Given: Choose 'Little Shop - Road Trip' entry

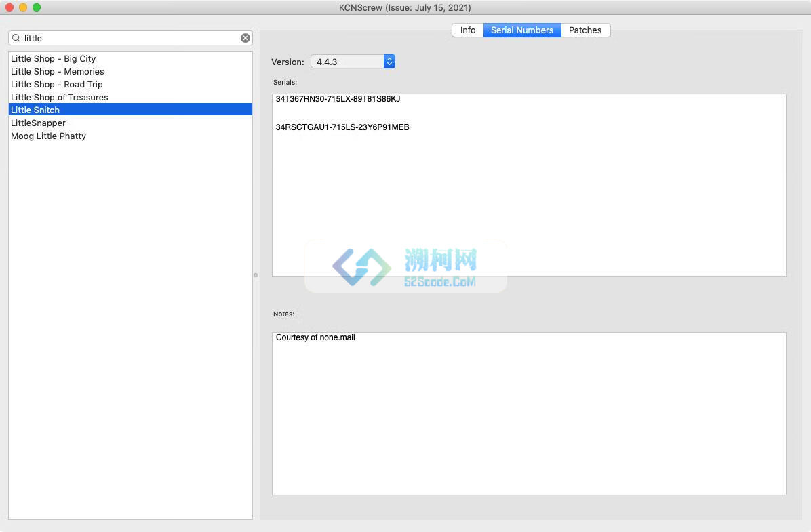Looking at the screenshot, I should tap(130, 84).
